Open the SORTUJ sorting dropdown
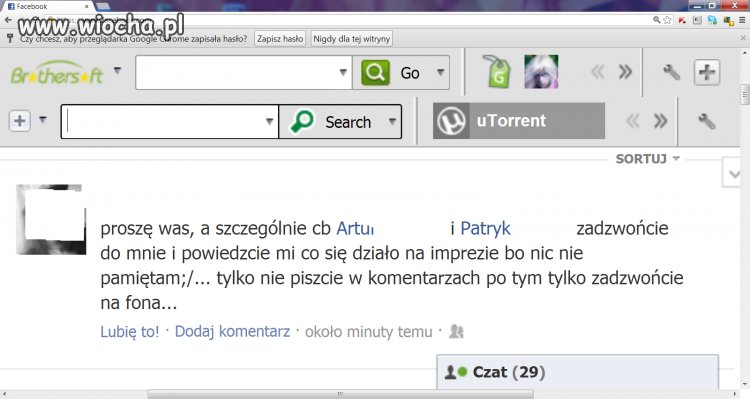The image size is (750, 399). coord(648,159)
